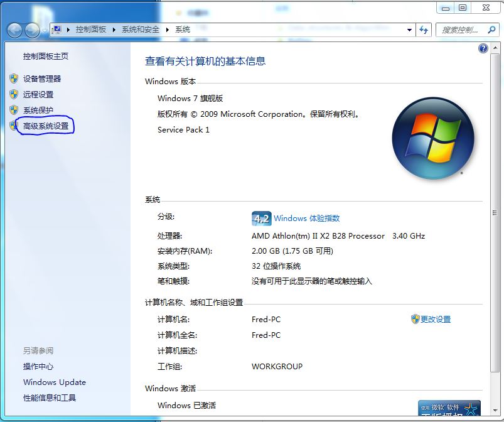
Task: Open help with the blue question mark
Action: (483, 48)
